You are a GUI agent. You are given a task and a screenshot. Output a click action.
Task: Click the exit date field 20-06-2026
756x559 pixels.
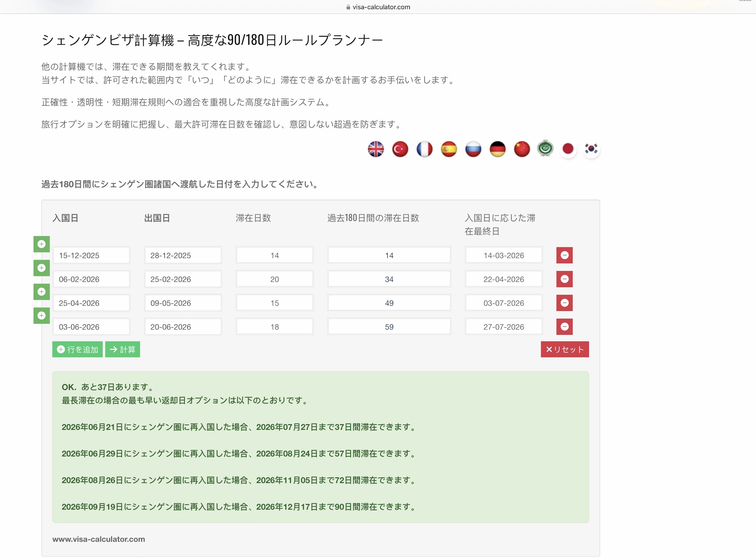(x=183, y=327)
